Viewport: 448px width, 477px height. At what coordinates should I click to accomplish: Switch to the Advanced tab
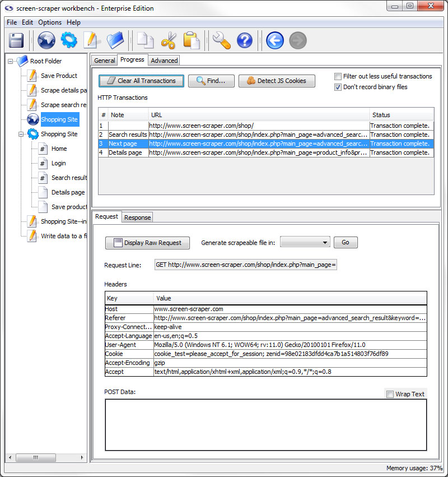tap(164, 61)
